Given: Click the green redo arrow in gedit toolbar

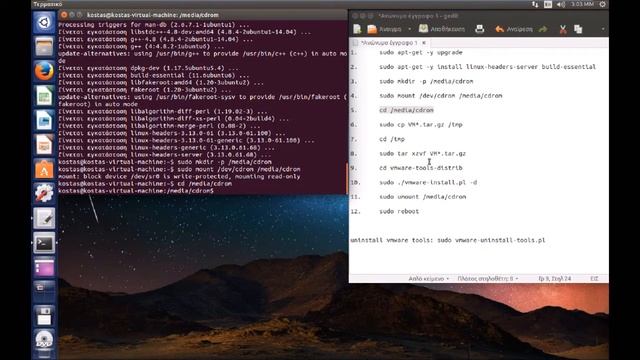Looking at the screenshot, I should click(x=543, y=29).
